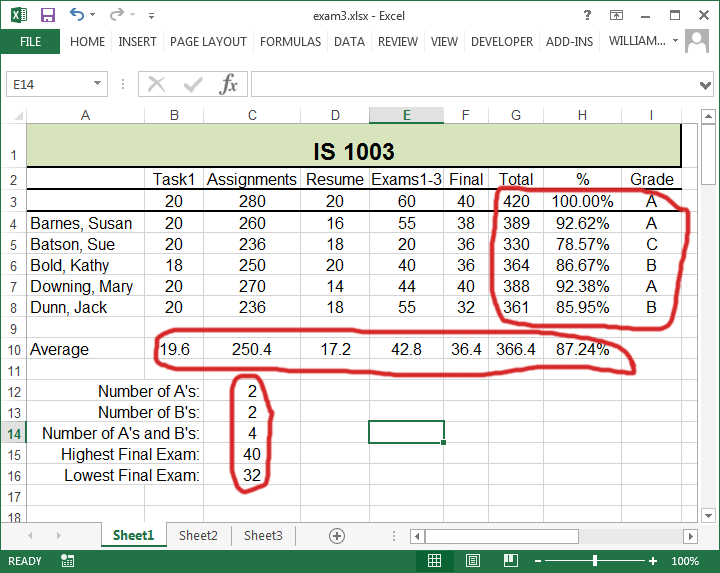Image resolution: width=720 pixels, height=573 pixels.
Task: Open Customize Quick Access Toolbar dropdown
Action: tap(151, 16)
